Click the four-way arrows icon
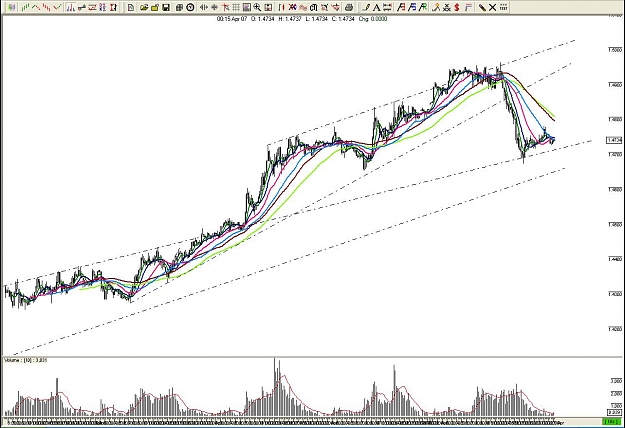The height and width of the screenshot is (428, 625). click(214, 7)
